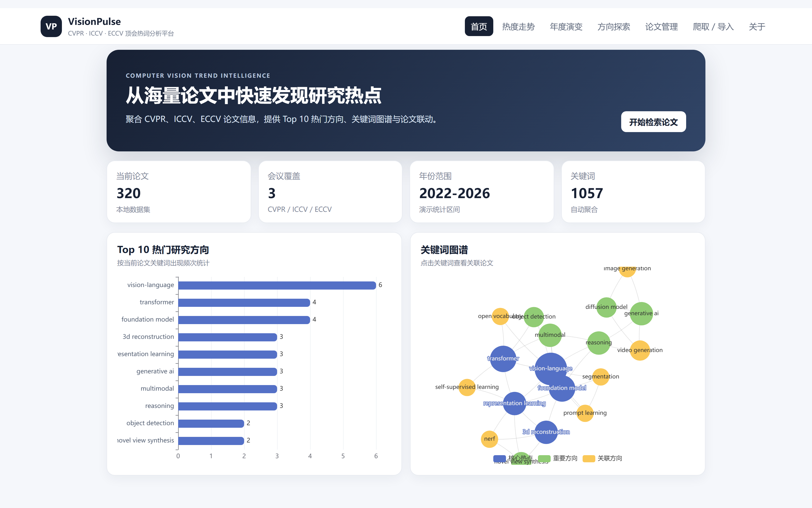Open the 爬取 / 导入 page
The image size is (812, 508).
[x=713, y=26]
